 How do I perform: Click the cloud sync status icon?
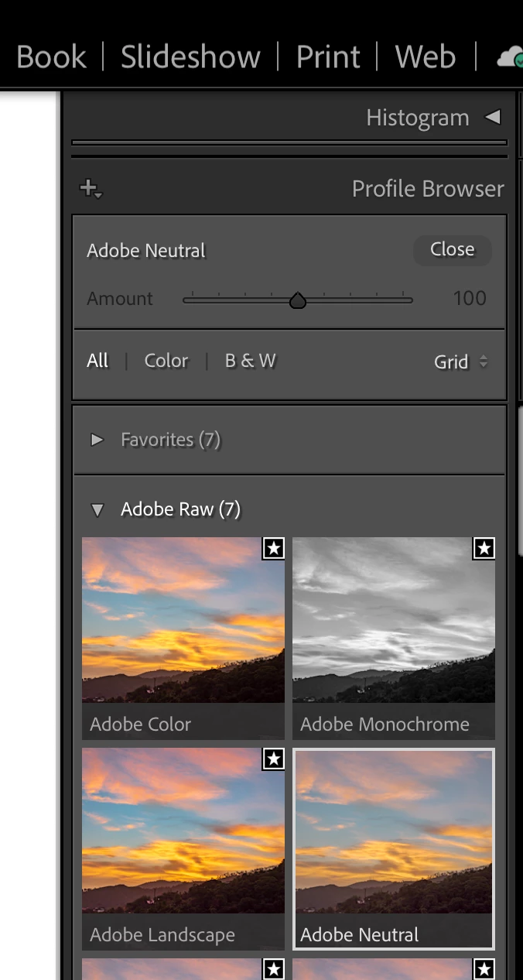point(511,57)
